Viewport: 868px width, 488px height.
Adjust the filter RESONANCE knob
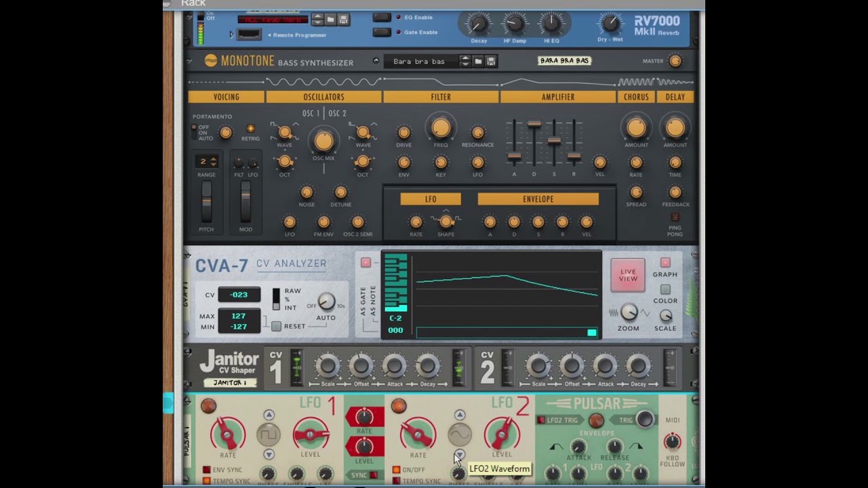coord(478,133)
